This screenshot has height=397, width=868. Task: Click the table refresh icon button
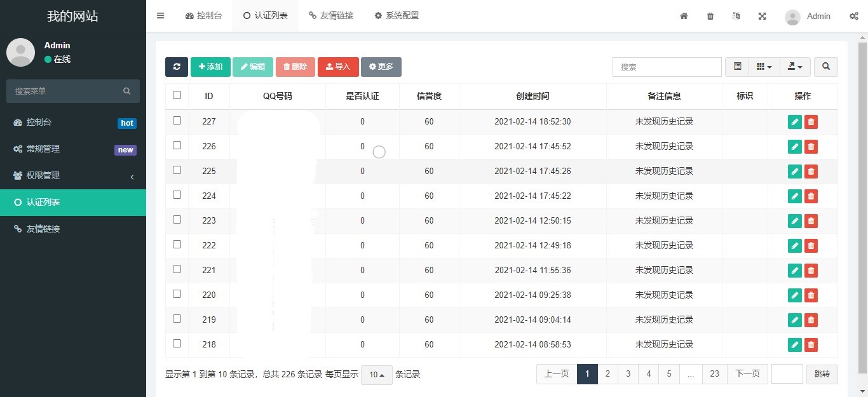[177, 67]
